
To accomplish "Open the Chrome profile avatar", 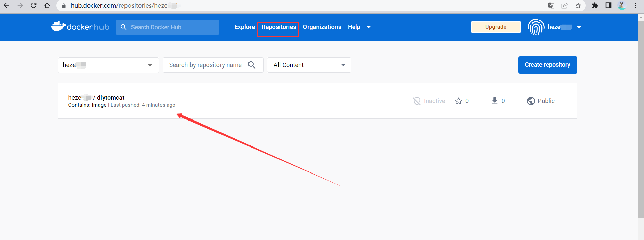I will (622, 5).
